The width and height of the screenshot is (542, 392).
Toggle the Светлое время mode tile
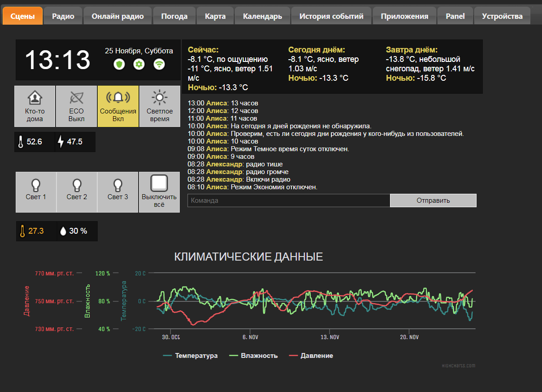pyautogui.click(x=159, y=106)
